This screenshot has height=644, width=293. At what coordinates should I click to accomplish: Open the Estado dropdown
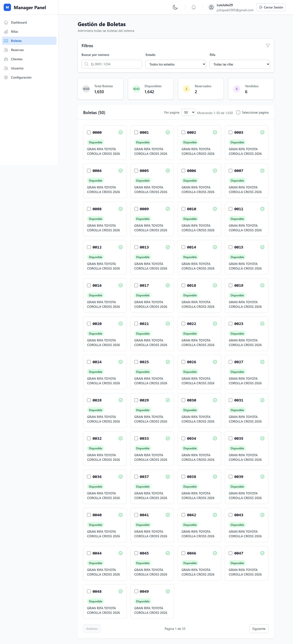tap(175, 64)
